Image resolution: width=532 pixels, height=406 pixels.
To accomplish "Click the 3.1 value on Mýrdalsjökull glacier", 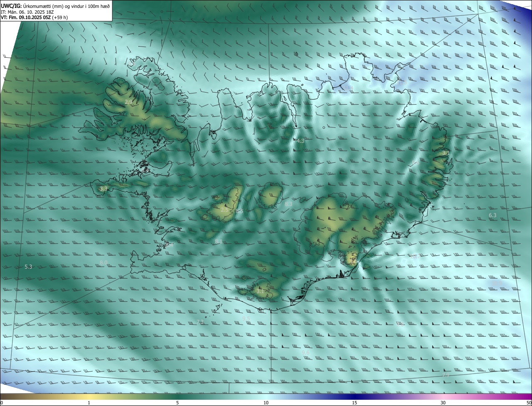I will (260, 291).
